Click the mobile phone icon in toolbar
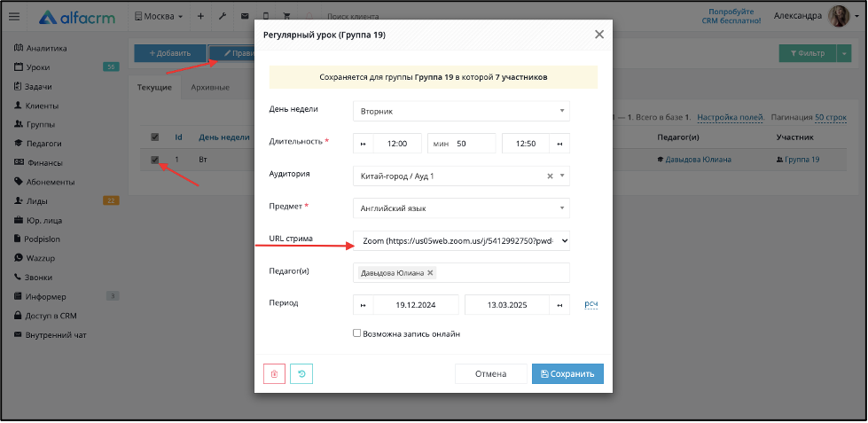Viewport: 868px width, 423px height. pos(266,17)
